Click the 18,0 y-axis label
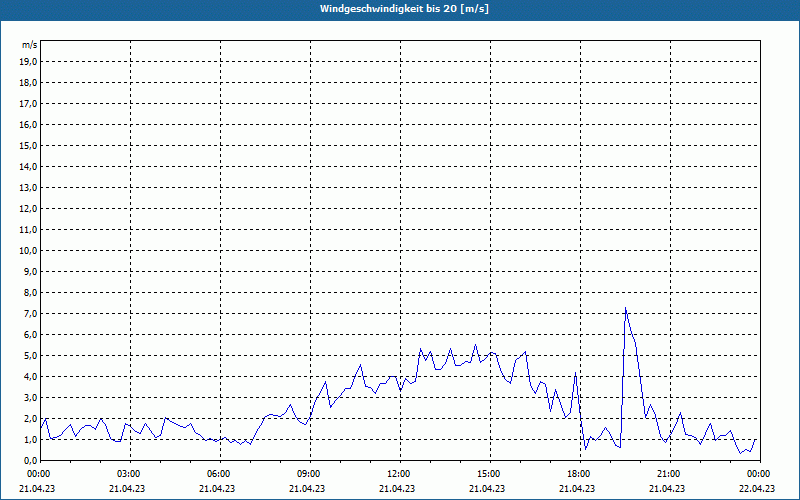Screen dimensions: 800x500 click(x=28, y=83)
